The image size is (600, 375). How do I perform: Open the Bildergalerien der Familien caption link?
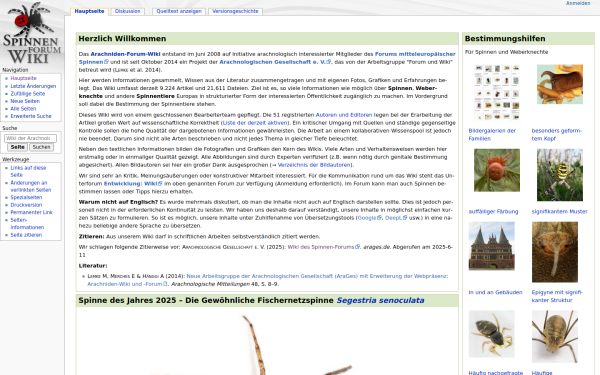(x=492, y=135)
